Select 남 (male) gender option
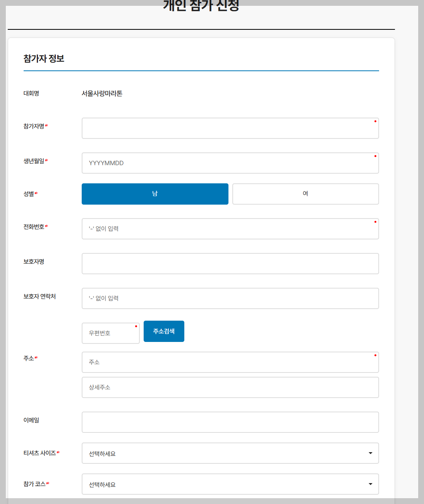 [x=155, y=194]
